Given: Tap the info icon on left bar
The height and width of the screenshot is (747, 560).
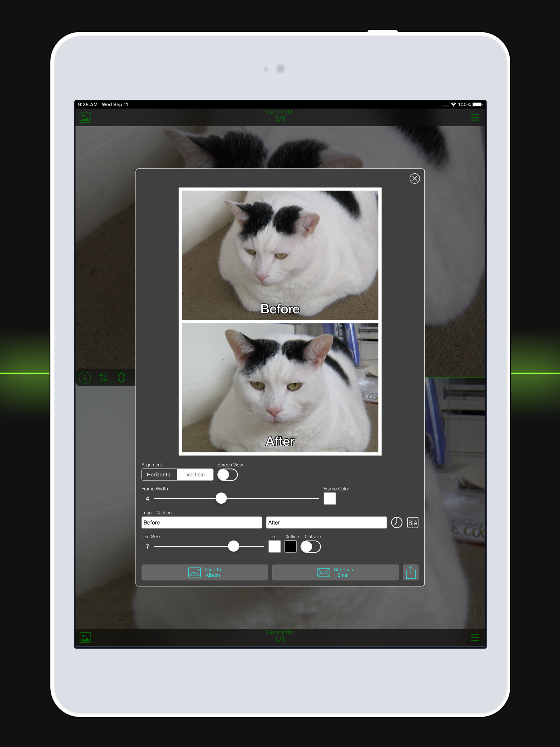Looking at the screenshot, I should (x=85, y=377).
